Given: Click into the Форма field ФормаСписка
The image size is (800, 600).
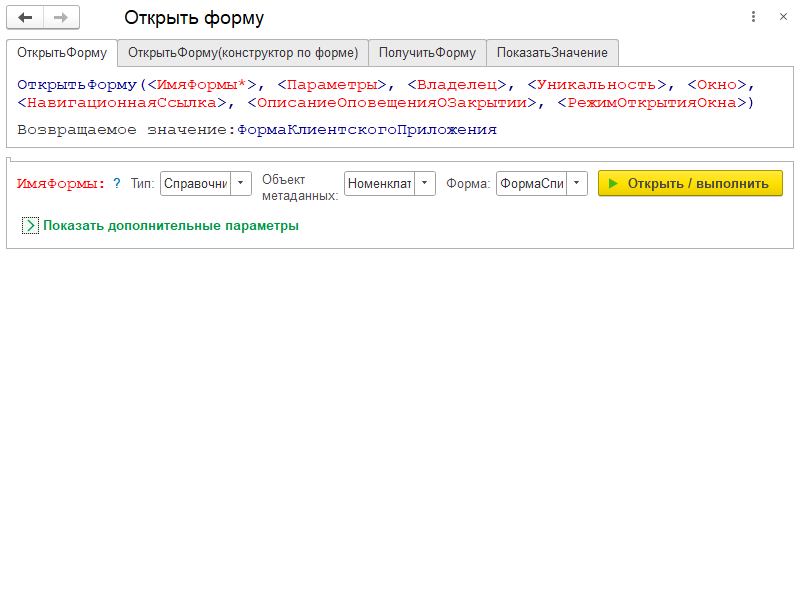Looking at the screenshot, I should 532,183.
